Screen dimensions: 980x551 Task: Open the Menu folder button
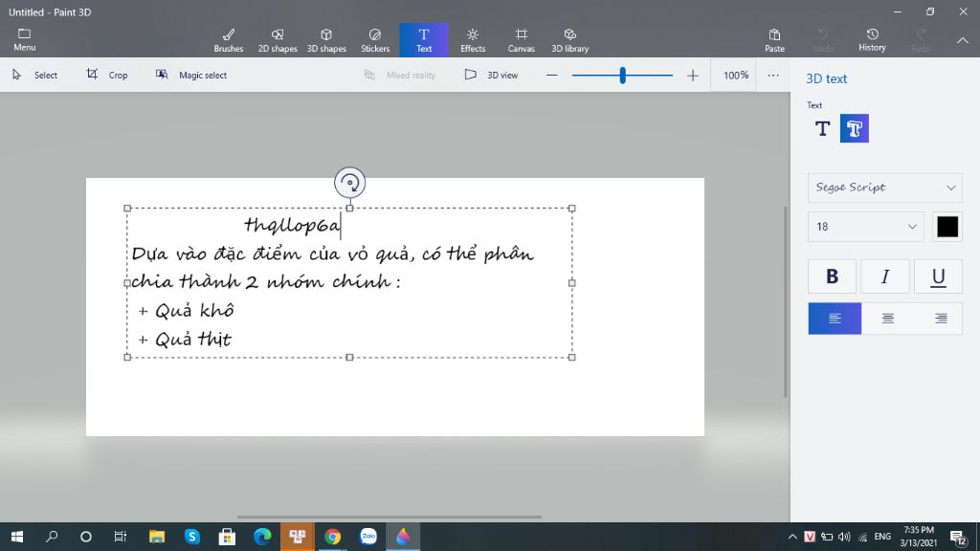tap(24, 40)
